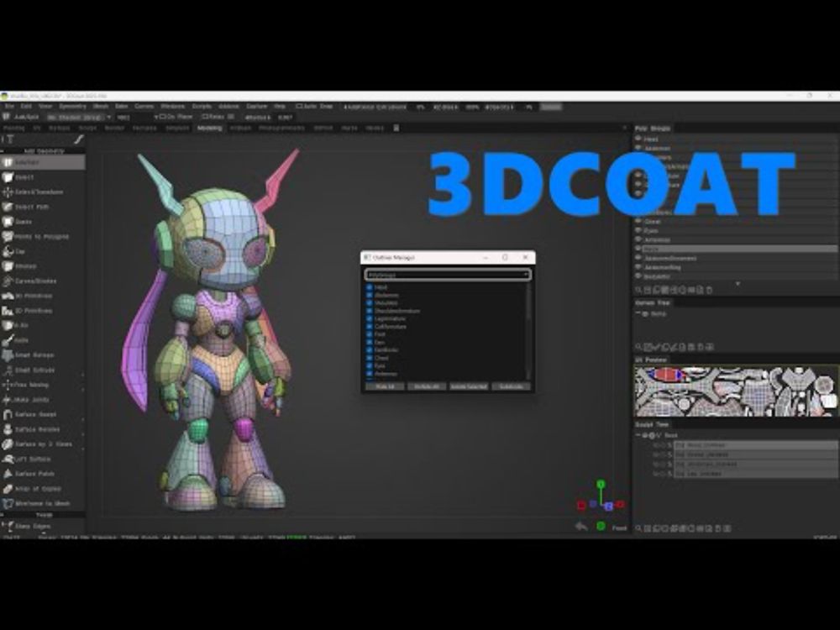Collapse the Root node in Sculpt Tree
The image size is (840, 630).
[638, 435]
